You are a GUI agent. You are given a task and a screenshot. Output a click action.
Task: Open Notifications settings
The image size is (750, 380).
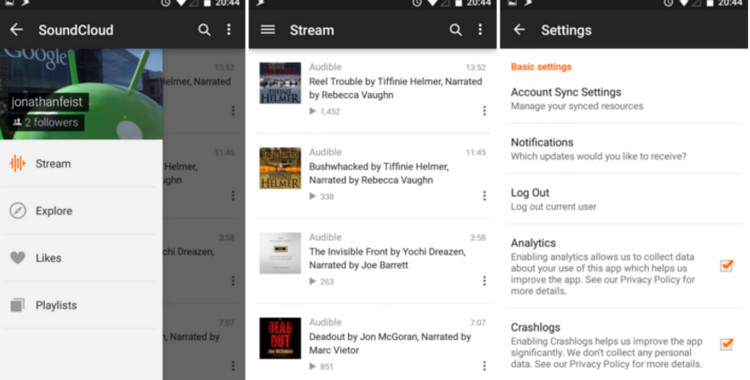pyautogui.click(x=624, y=149)
